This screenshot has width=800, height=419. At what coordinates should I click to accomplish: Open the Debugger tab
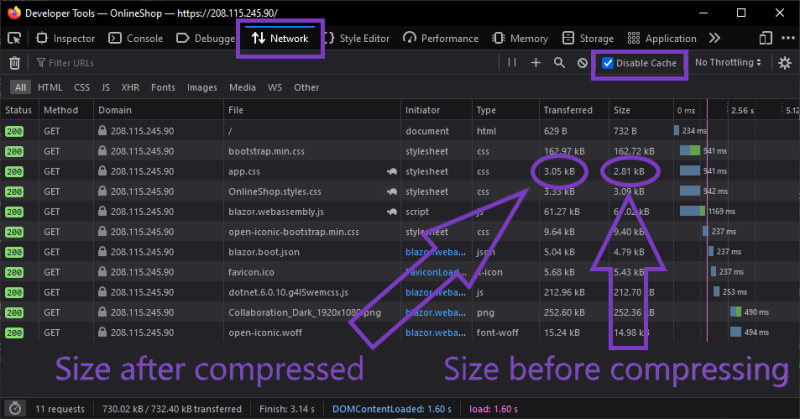pos(205,38)
